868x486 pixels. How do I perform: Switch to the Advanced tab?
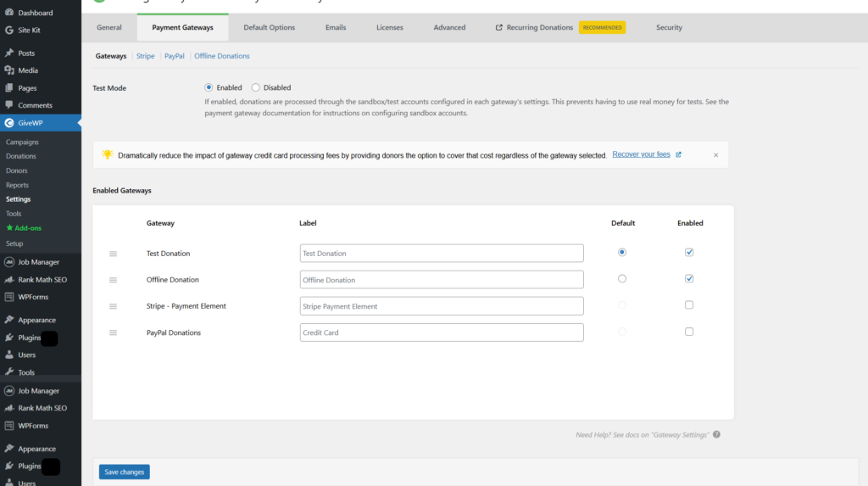coord(449,27)
